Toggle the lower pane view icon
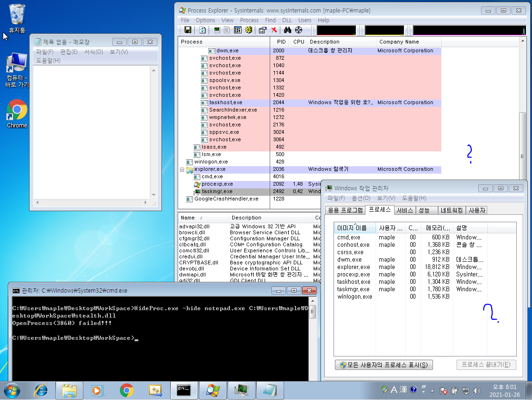This screenshot has height=400, width=532. pos(238,30)
